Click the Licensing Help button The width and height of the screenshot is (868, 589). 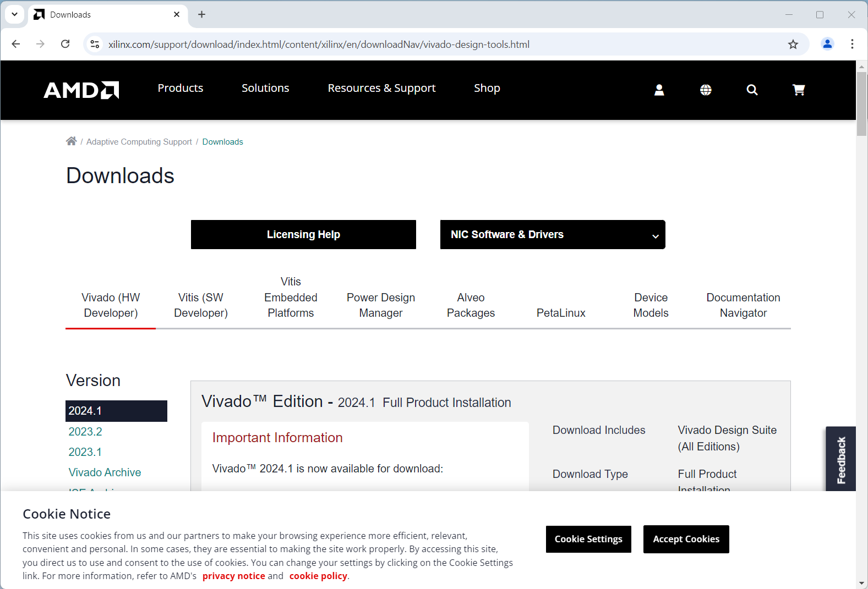tap(303, 235)
